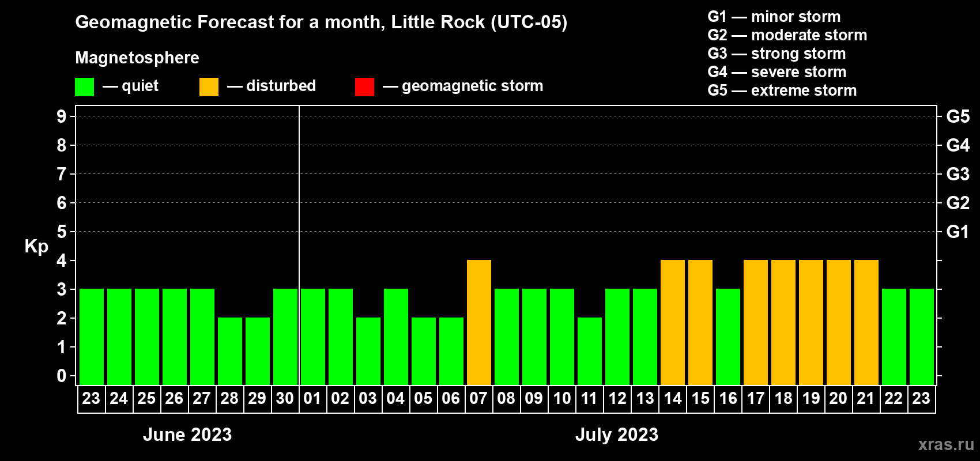The width and height of the screenshot is (980, 461).
Task: Click the date label '01' on the axis
Action: (x=312, y=399)
